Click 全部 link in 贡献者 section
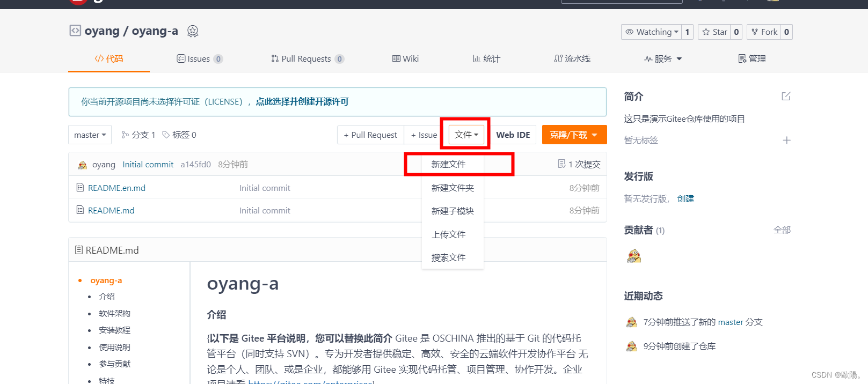 (782, 230)
